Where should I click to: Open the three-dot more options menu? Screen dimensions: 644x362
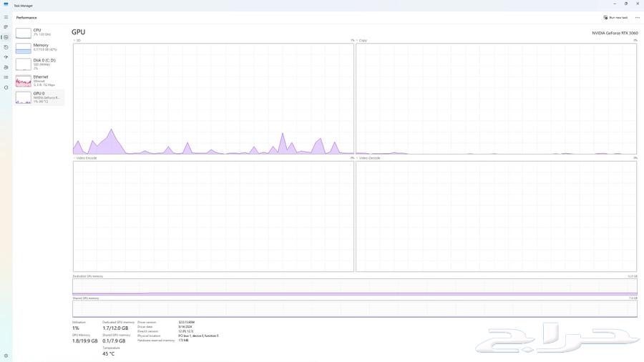click(x=637, y=17)
